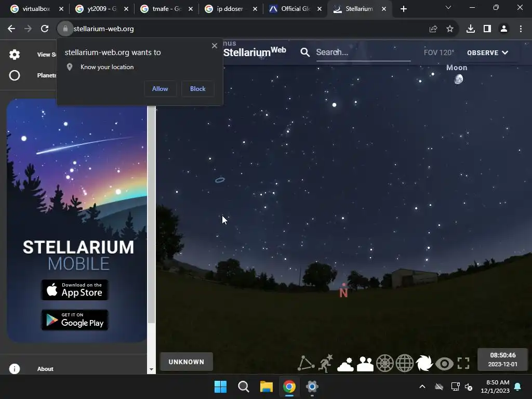The height and width of the screenshot is (399, 532).
Task: Click the Stellarium Mobile banner image
Action: coord(77,220)
